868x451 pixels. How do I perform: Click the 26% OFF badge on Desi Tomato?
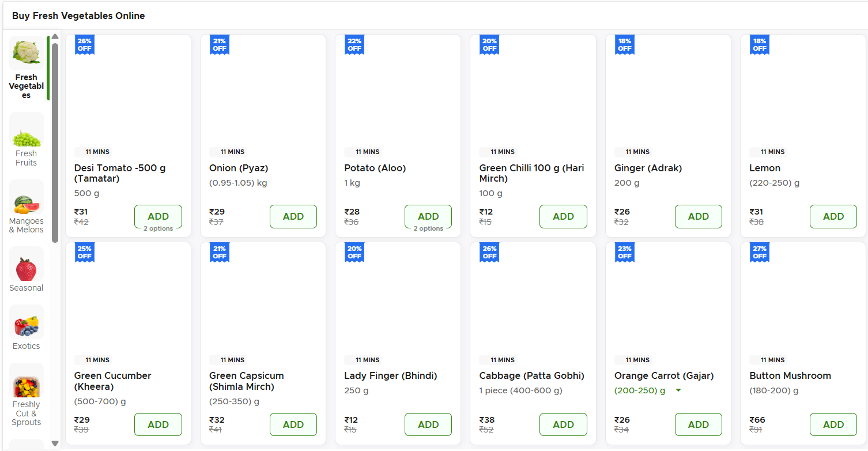84,44
